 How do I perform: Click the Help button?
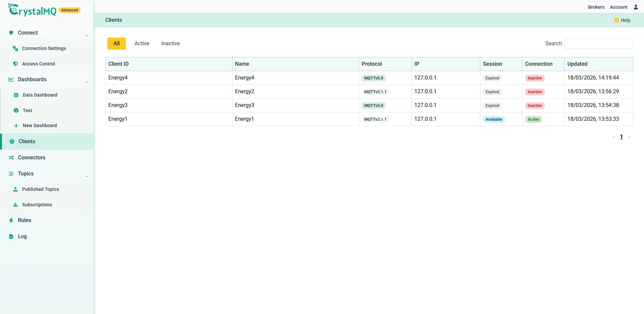[622, 20]
